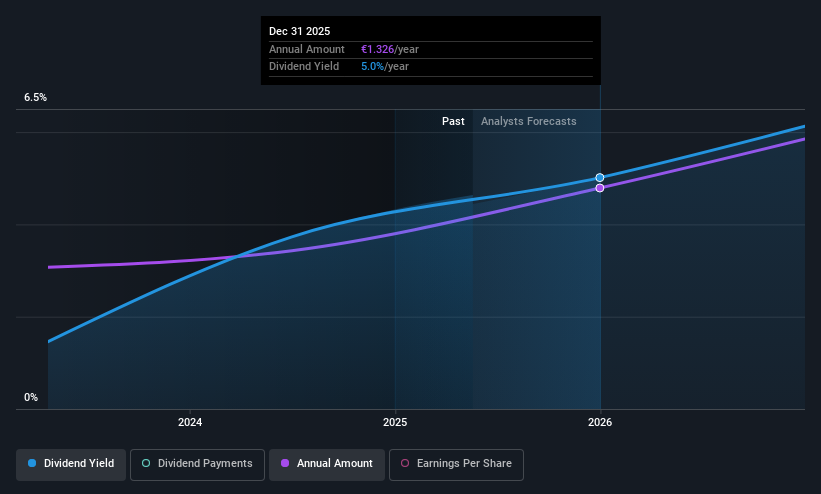This screenshot has height=494, width=821.
Task: Click the 6.5% y-axis label
Action: 35,97
